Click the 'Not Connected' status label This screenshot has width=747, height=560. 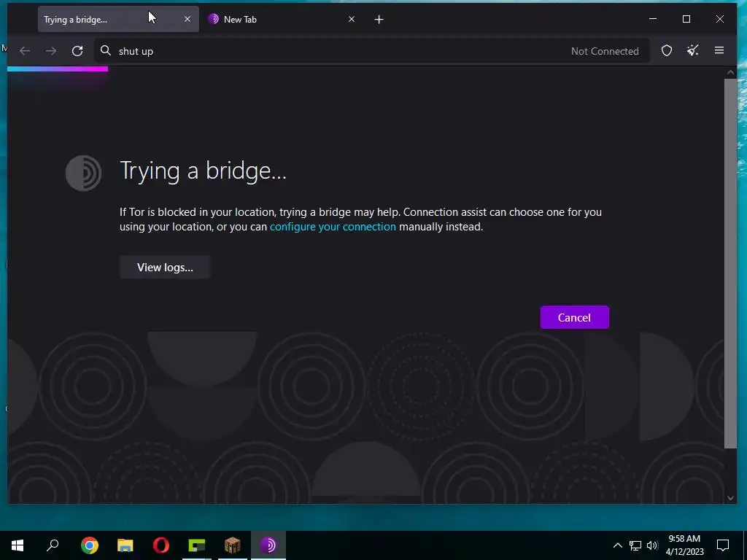coord(605,51)
